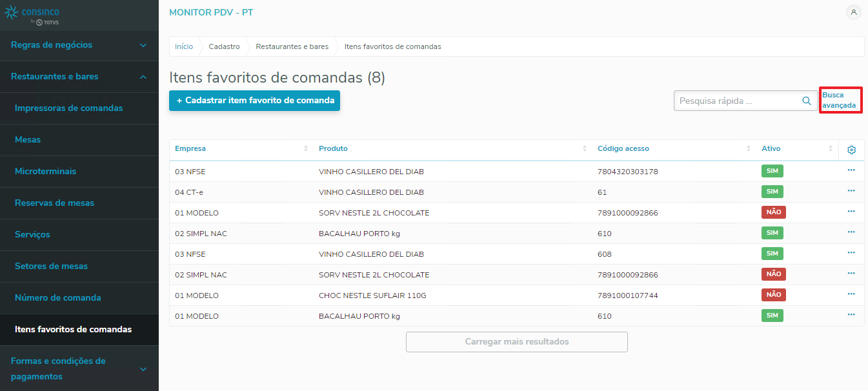Expand Formas e condições de pagamentos section
Image resolution: width=868 pixels, height=391 pixels.
pos(79,368)
